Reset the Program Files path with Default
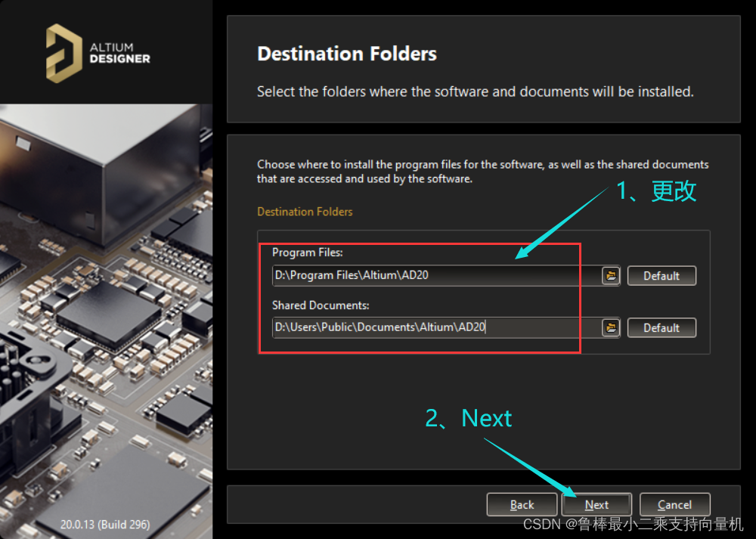The width and height of the screenshot is (756, 539). [x=661, y=276]
